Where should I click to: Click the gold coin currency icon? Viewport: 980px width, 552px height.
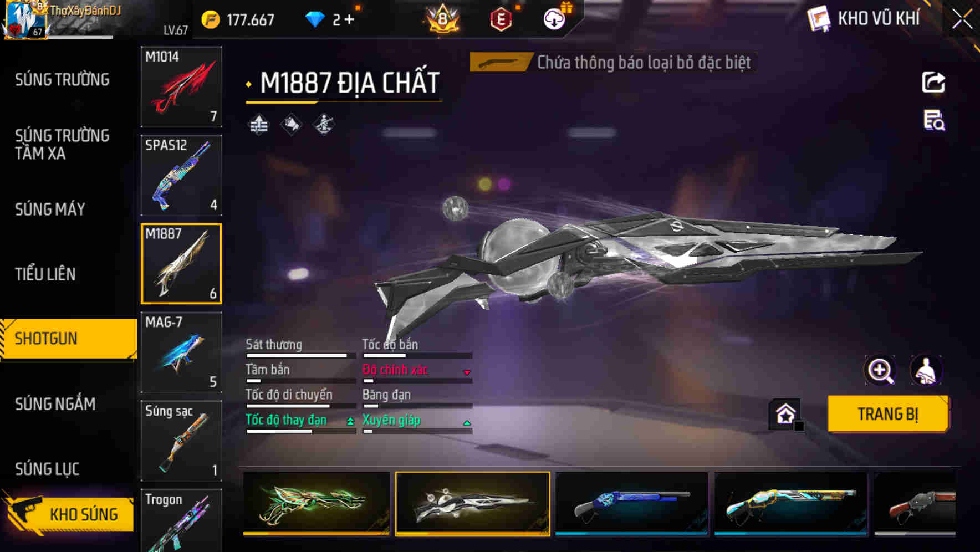pyautogui.click(x=211, y=20)
